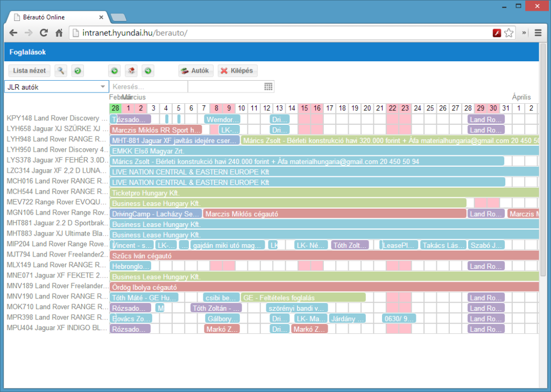The width and height of the screenshot is (551, 392).
Task: Open the Járdány booking
Action: click(x=347, y=319)
